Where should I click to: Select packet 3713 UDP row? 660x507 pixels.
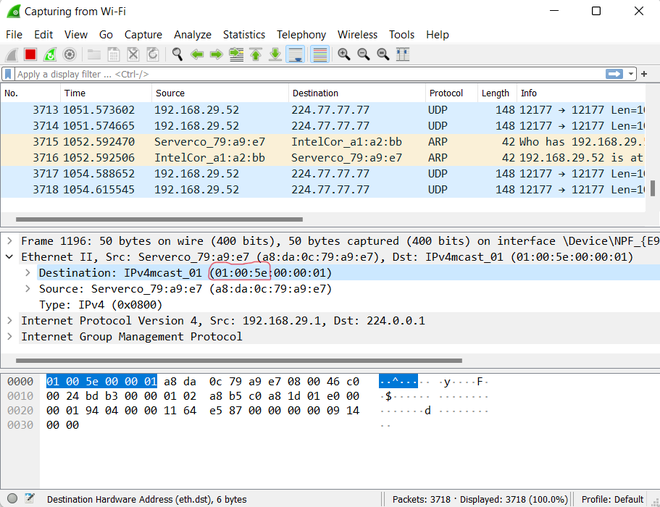pyautogui.click(x=323, y=110)
